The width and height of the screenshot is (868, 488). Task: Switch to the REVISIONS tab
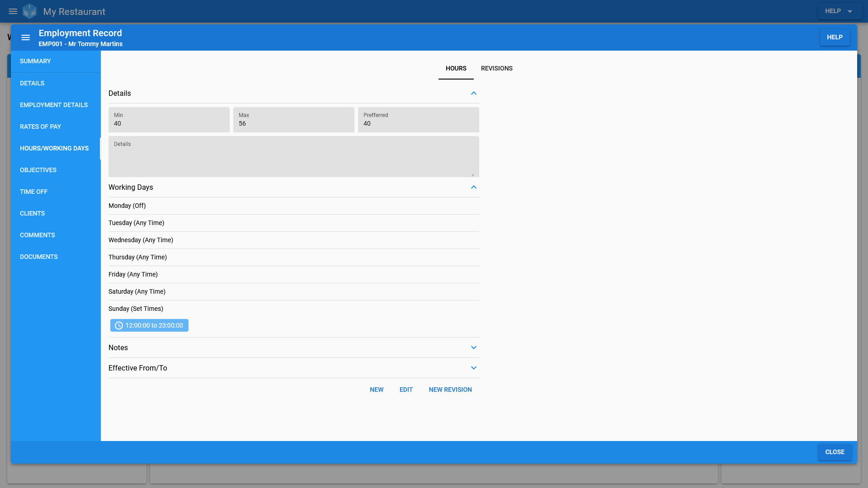tap(496, 68)
